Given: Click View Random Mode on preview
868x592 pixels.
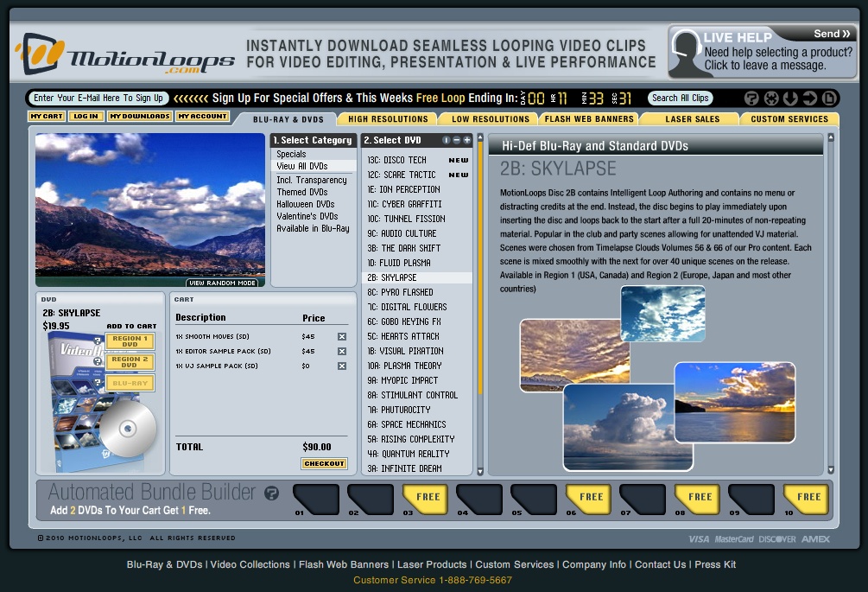Looking at the screenshot, I should (x=223, y=283).
